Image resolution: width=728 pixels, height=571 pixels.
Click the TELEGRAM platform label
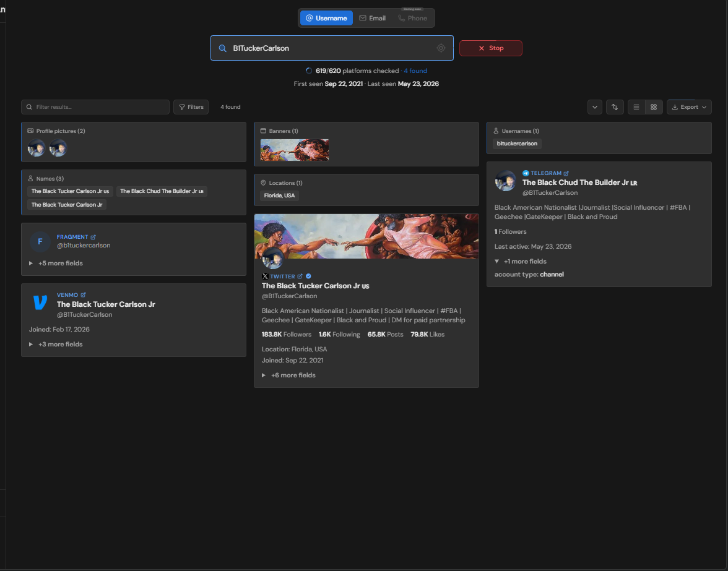[x=546, y=173]
